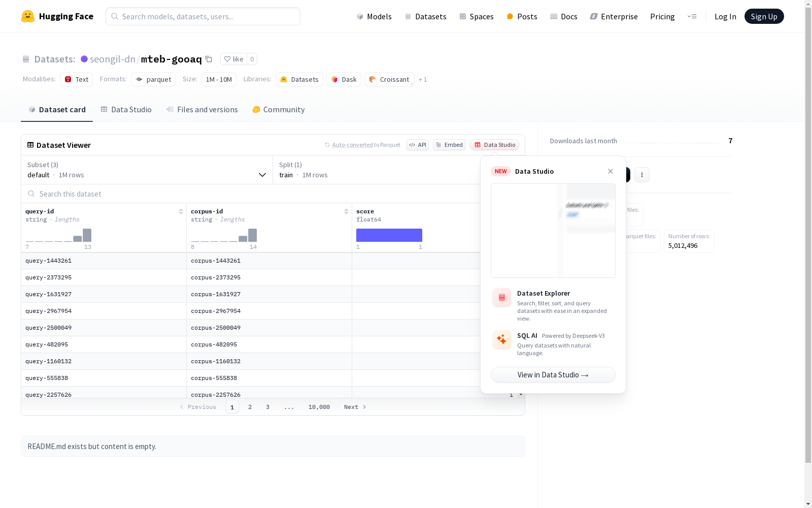The width and height of the screenshot is (812, 508).
Task: Click the like count number
Action: pos(252,59)
